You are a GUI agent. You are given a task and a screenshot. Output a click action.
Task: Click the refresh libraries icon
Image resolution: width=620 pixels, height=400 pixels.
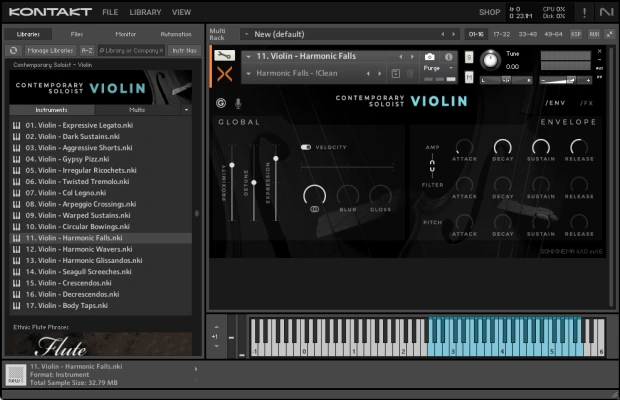point(13,49)
